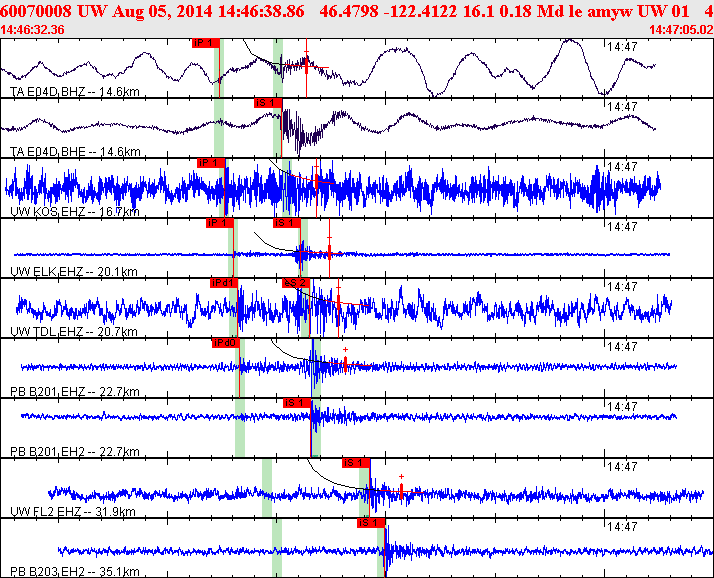This screenshot has height=578, width=714.
Task: Click the 'UW TDL EHZ -- 20.7km' channel label
Action: (x=74, y=332)
